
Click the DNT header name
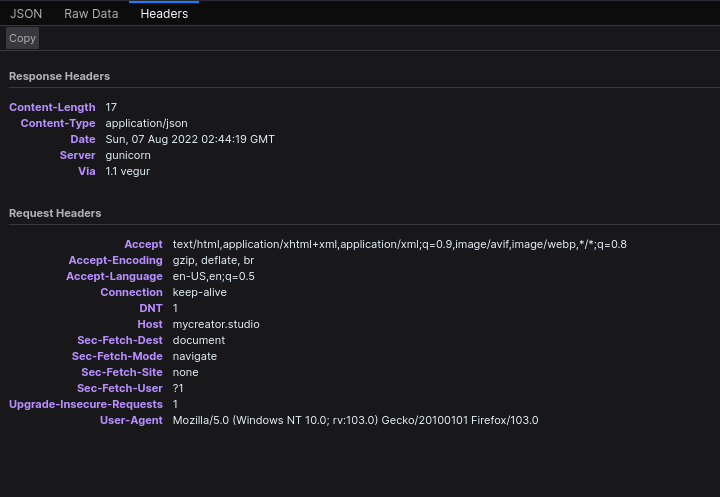pos(151,308)
